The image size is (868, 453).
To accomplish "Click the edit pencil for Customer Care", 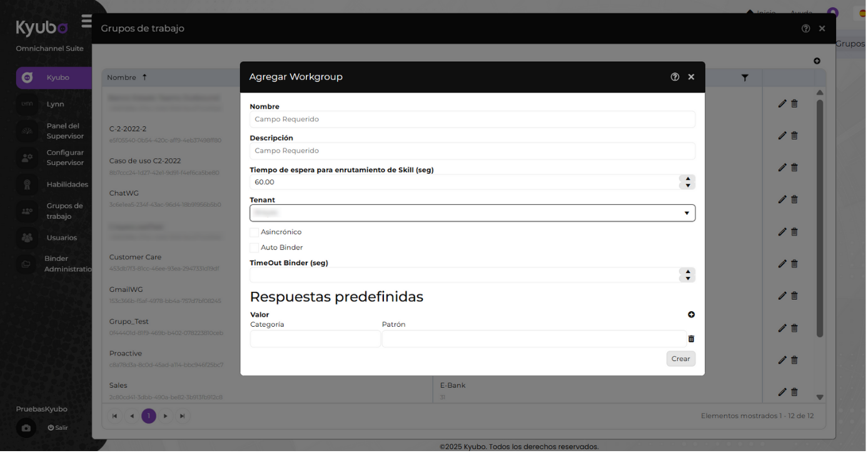I will [x=782, y=263].
